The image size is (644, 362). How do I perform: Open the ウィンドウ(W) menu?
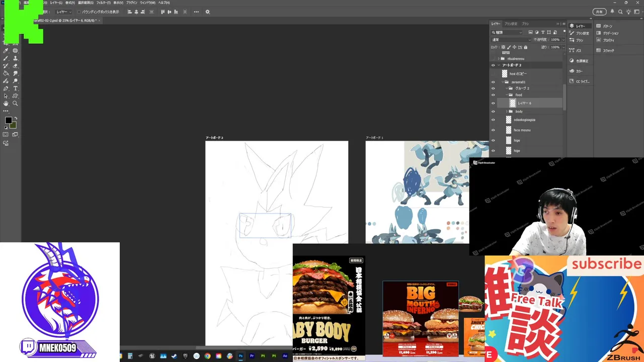148,3
